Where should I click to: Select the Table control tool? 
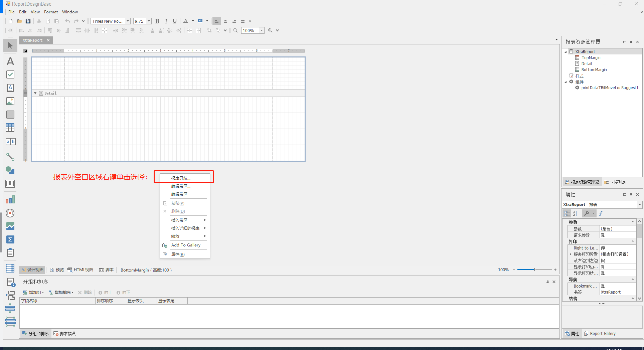10,128
